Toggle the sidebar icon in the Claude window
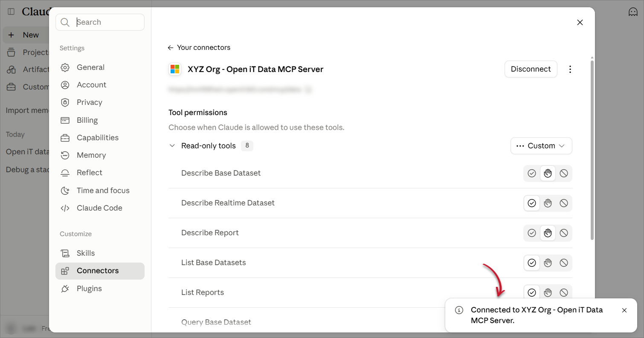Viewport: 644px width, 338px height. pyautogui.click(x=11, y=12)
